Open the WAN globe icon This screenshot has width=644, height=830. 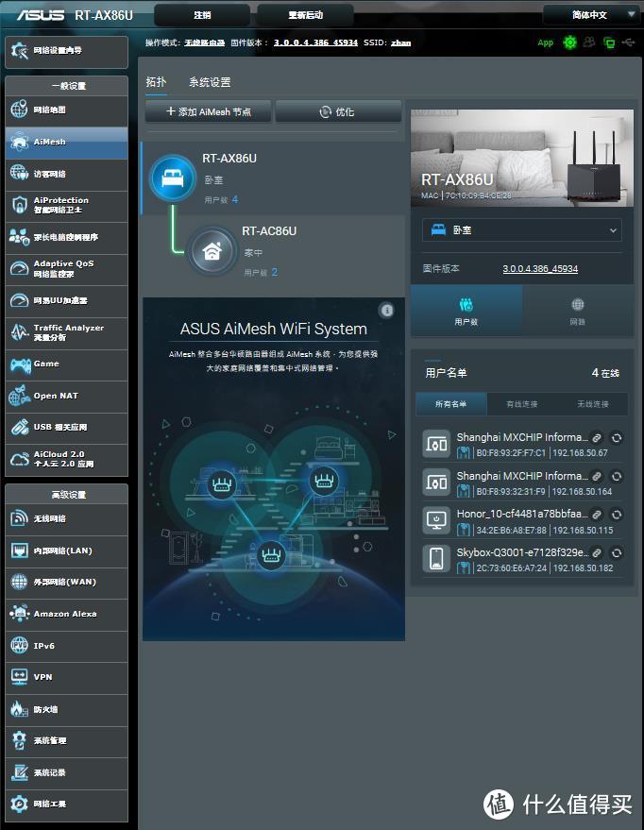click(20, 582)
